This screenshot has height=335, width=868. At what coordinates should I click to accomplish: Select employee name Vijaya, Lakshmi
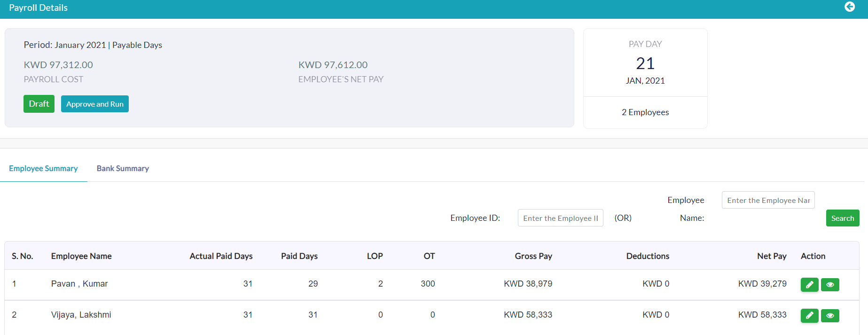(x=81, y=315)
